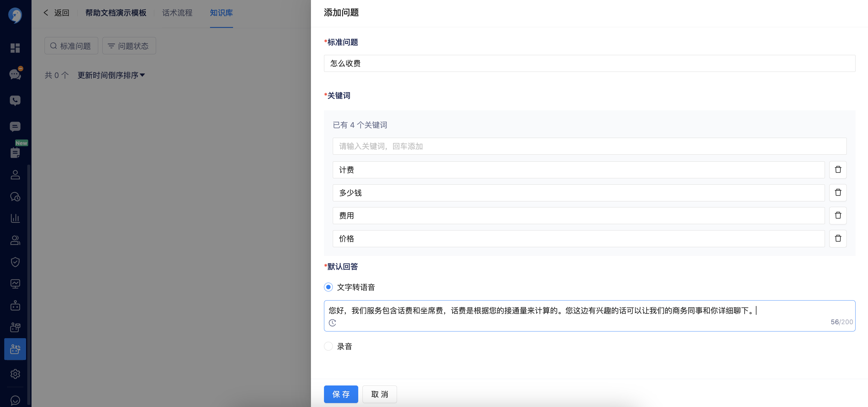Click the 返回 back link
868x407 pixels.
62,13
